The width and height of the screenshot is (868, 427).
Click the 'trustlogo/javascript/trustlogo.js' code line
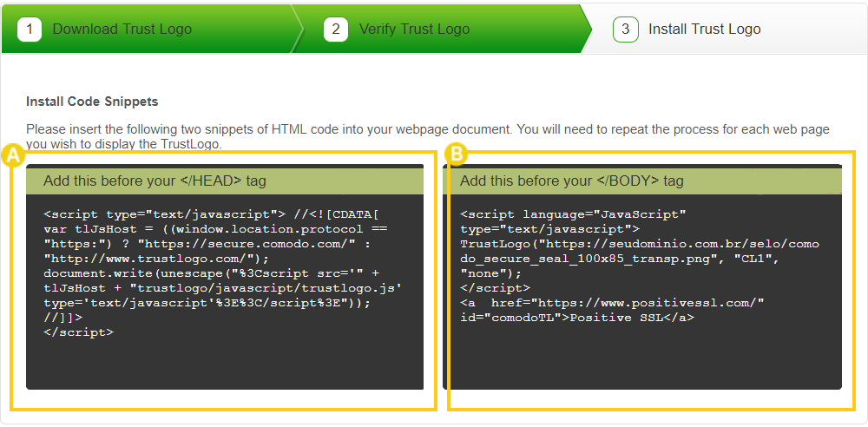pos(222,288)
